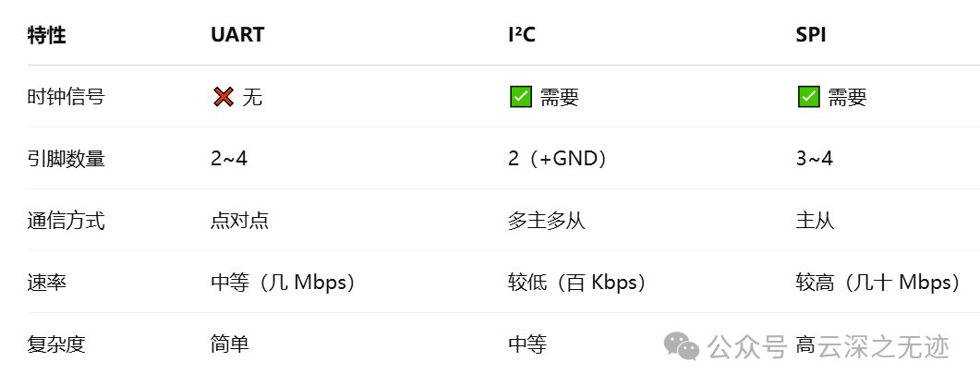Click the 中等（几 Mbps）speed cell
980x386 pixels.
pyautogui.click(x=284, y=283)
